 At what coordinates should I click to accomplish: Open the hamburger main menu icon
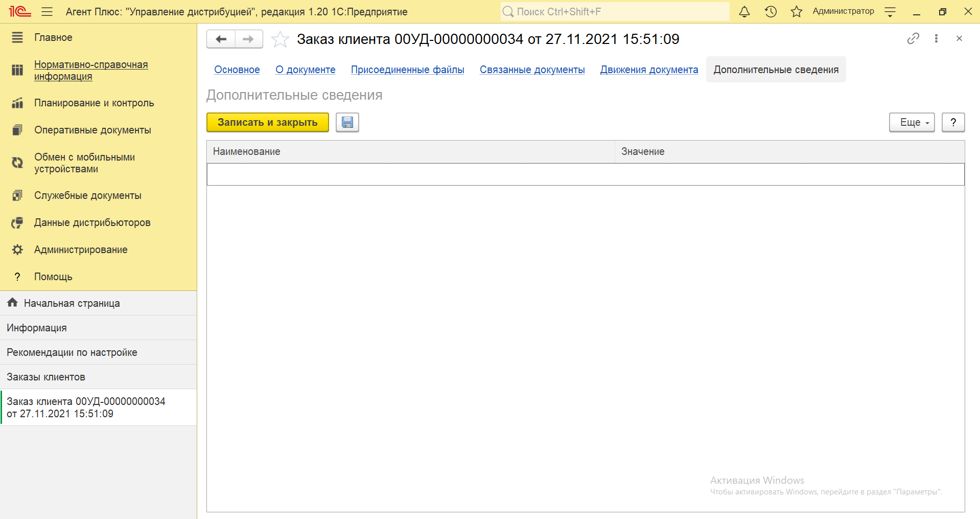[47, 11]
